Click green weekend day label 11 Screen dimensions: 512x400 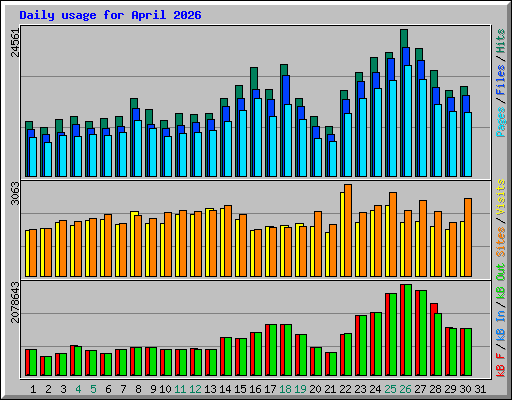click(x=180, y=389)
